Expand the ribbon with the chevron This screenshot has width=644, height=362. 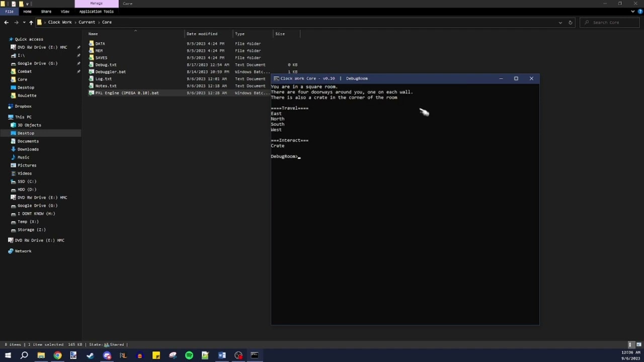pos(632,12)
